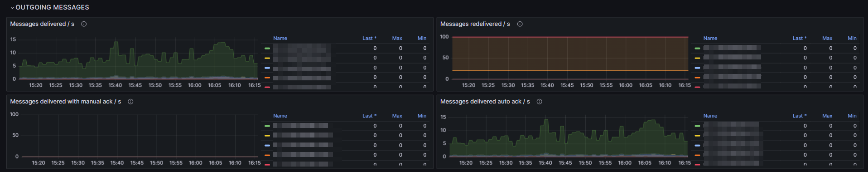
Task: Show info for Messages delivered with manual ack
Action: [130, 102]
